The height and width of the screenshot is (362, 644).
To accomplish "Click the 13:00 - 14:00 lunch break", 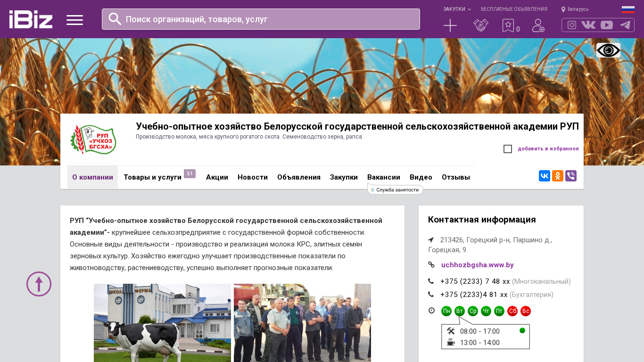I will [x=480, y=343].
